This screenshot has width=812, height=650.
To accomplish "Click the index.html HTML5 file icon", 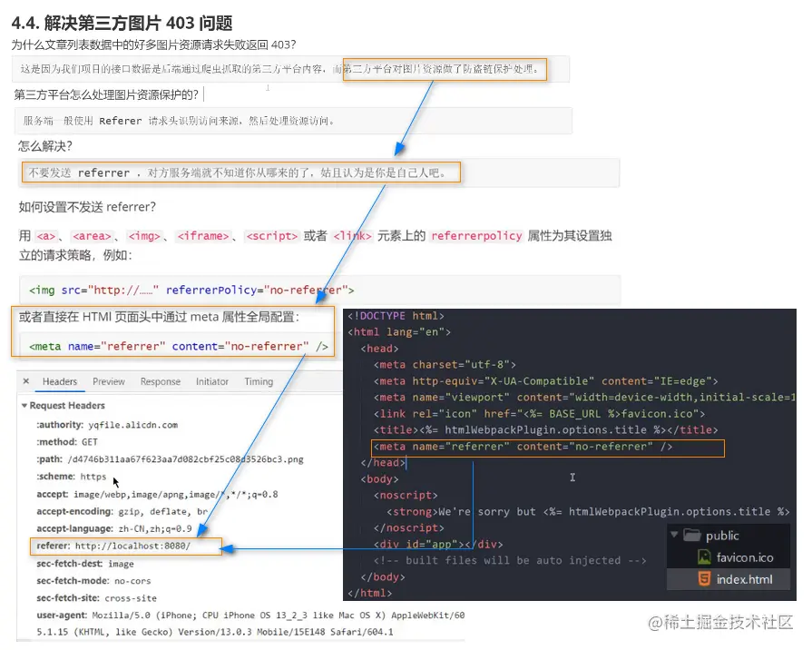I will [x=704, y=579].
